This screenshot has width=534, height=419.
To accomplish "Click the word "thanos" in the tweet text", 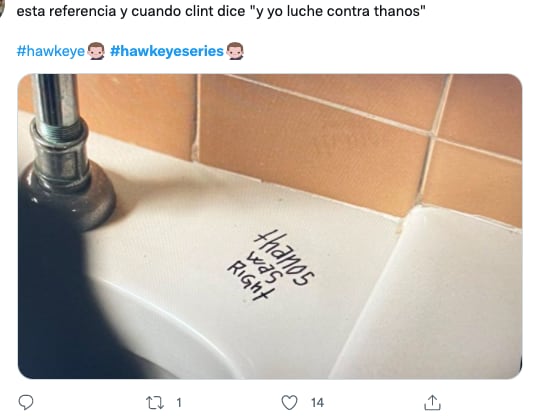I will pos(400,11).
